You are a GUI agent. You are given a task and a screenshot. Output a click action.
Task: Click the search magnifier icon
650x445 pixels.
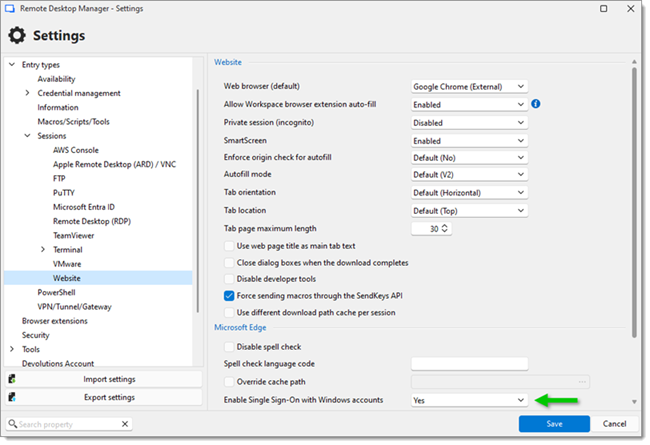(12, 424)
